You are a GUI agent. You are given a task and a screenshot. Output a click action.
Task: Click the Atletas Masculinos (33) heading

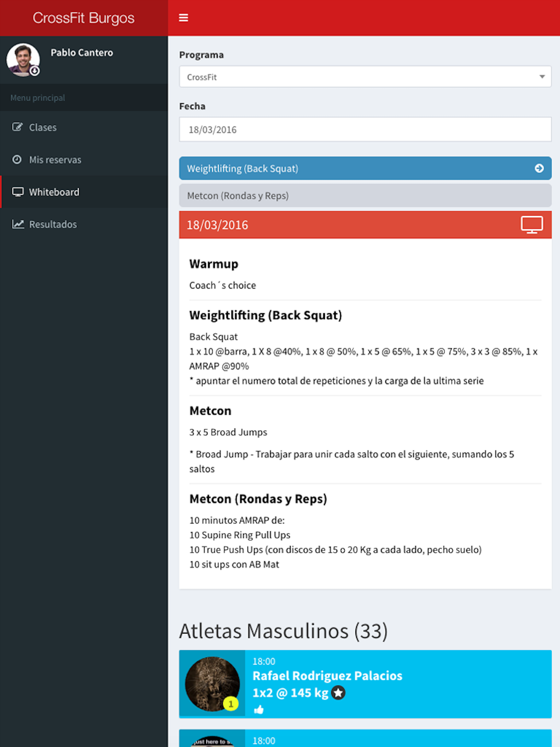point(283,631)
